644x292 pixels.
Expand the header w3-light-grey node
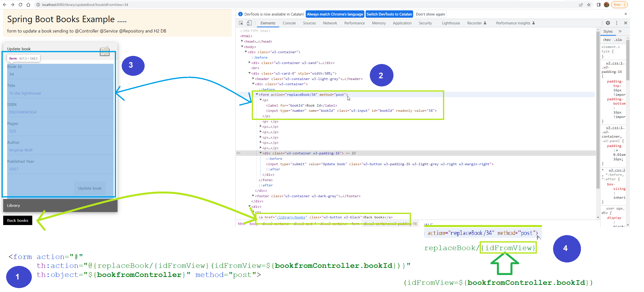(x=253, y=79)
